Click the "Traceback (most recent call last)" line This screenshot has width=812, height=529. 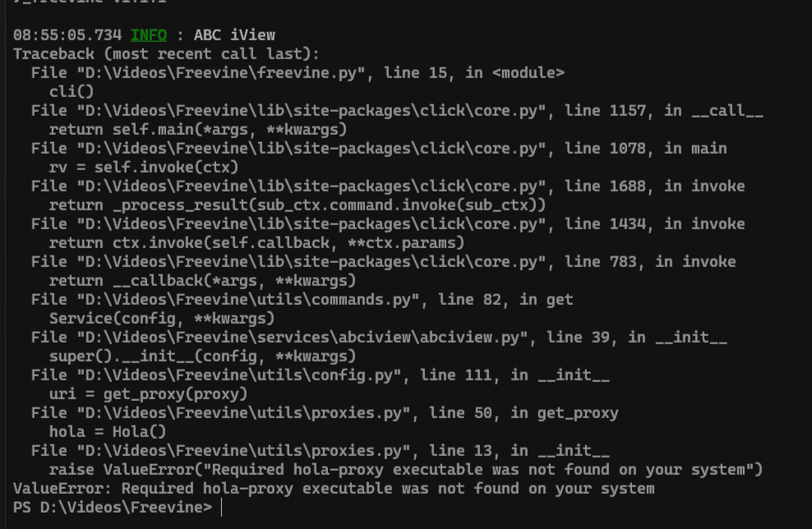(x=166, y=53)
